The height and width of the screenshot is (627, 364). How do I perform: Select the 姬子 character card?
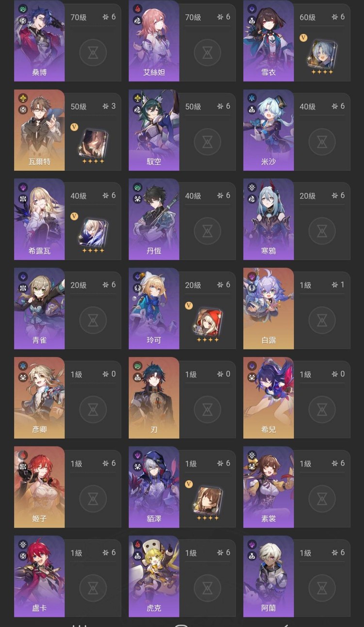(x=39, y=487)
